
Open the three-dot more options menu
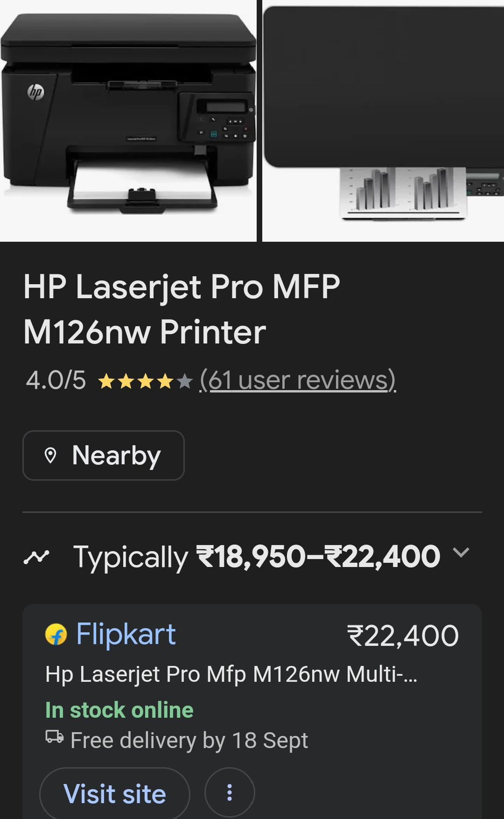click(x=230, y=792)
